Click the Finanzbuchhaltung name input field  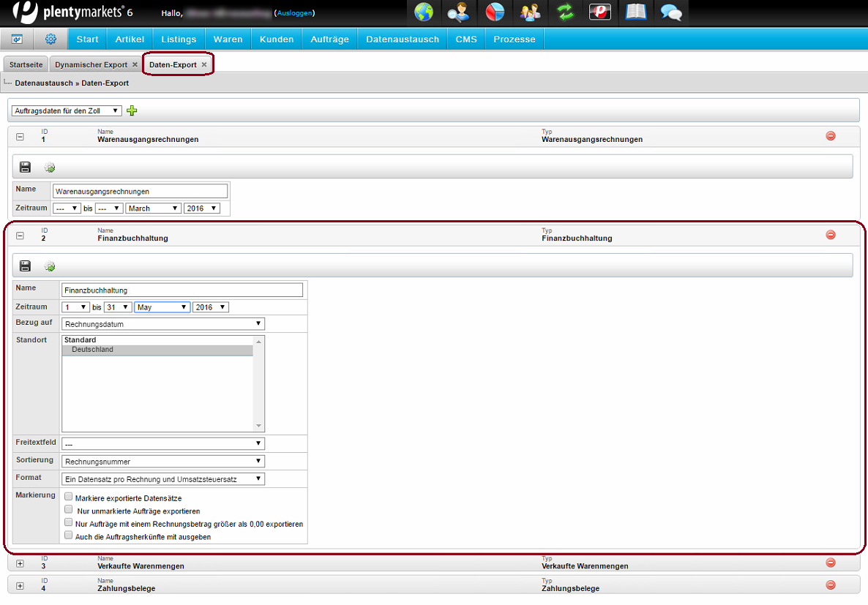coord(182,290)
